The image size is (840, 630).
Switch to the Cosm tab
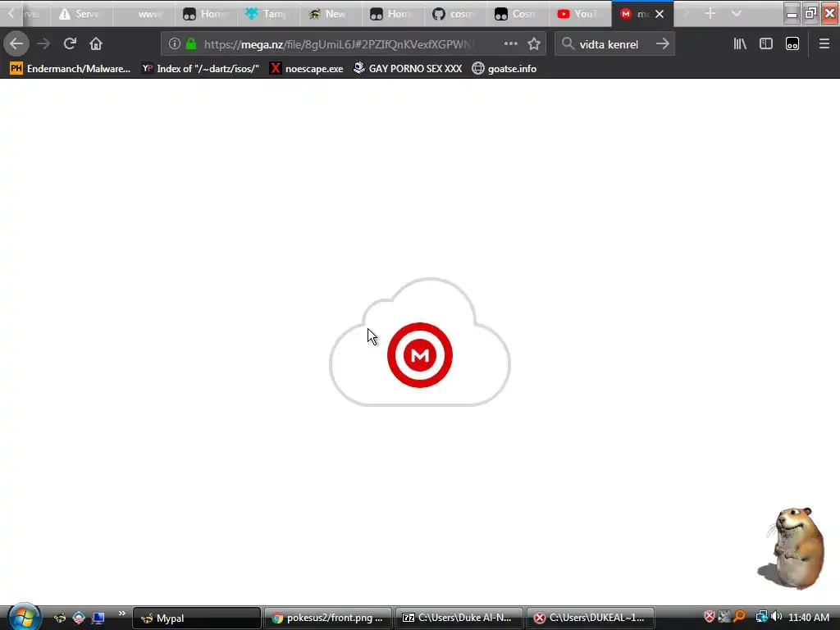pyautogui.click(x=518, y=14)
